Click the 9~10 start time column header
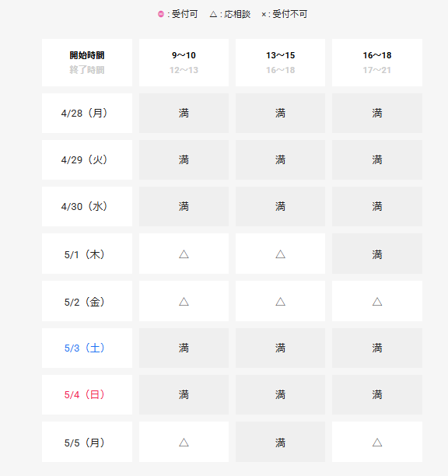This screenshot has width=448, height=476. pos(184,62)
